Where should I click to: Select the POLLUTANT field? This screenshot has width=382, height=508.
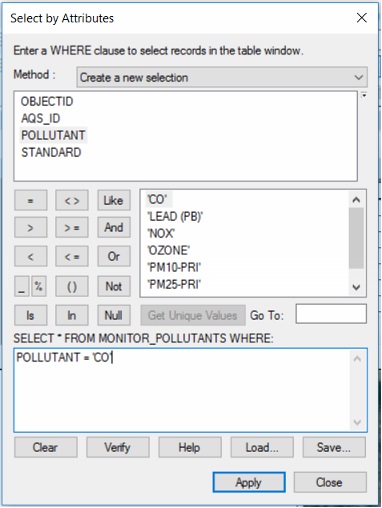pyautogui.click(x=53, y=135)
